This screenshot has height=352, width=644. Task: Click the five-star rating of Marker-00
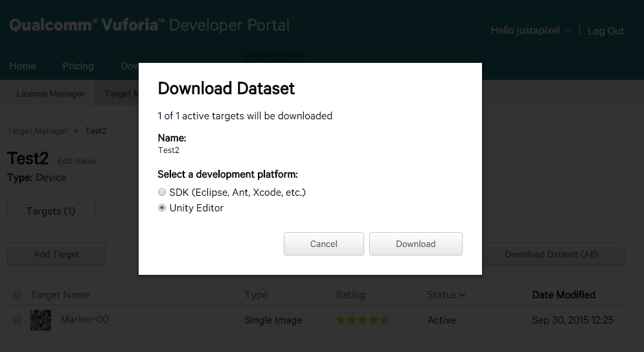362,320
